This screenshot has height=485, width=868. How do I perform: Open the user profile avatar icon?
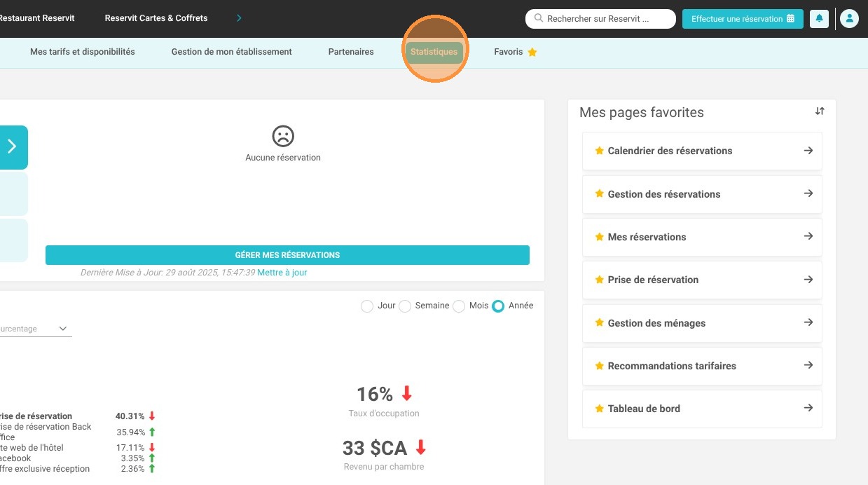pyautogui.click(x=849, y=19)
